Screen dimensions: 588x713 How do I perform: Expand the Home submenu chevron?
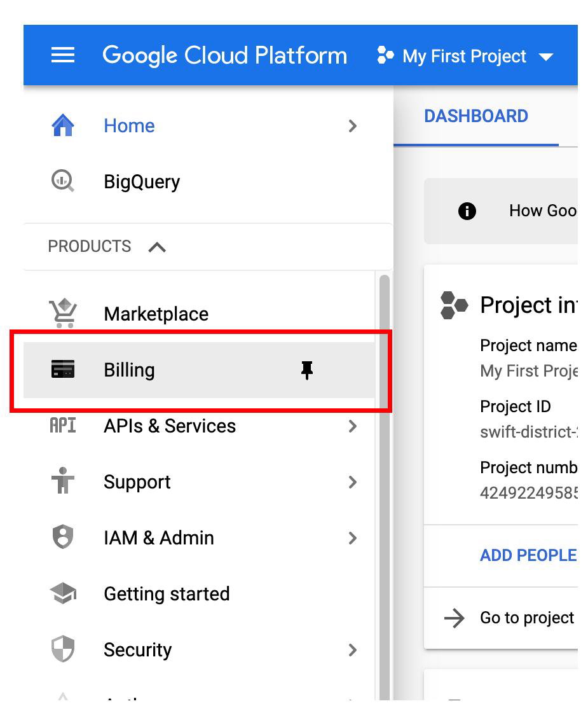(352, 126)
